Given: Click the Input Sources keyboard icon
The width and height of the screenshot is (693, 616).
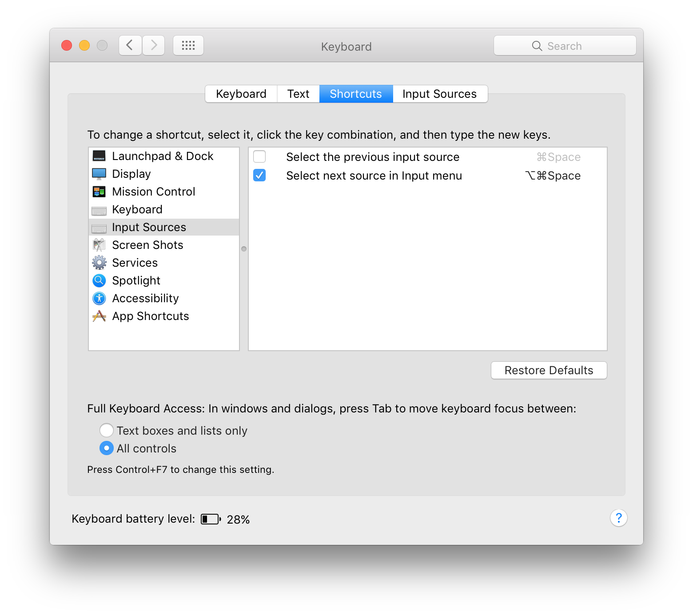Looking at the screenshot, I should pos(99,228).
